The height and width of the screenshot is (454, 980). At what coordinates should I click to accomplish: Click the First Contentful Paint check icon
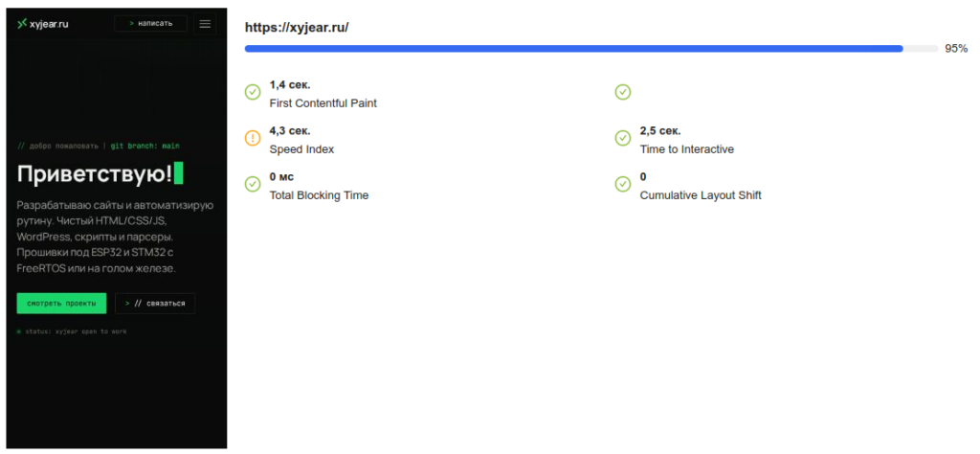(x=252, y=92)
